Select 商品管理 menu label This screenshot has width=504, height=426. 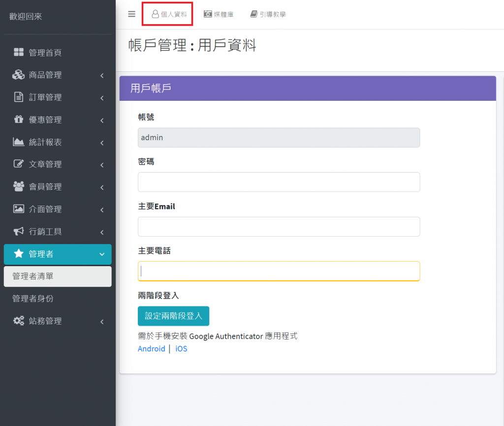point(45,75)
